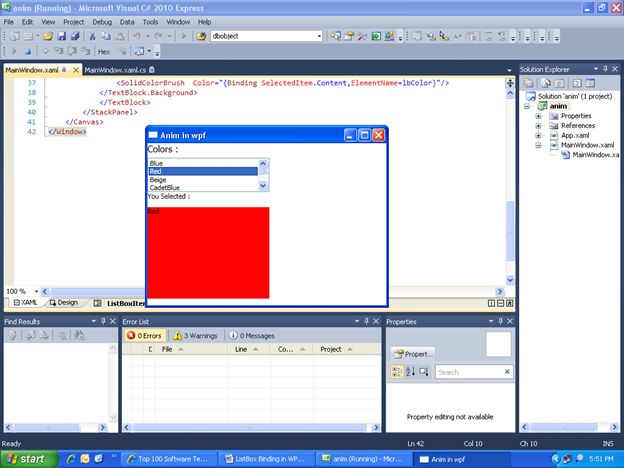Viewport: 624px width, 468px height.
Task: Click the Find icon left of dbobject box
Action: [x=202, y=36]
